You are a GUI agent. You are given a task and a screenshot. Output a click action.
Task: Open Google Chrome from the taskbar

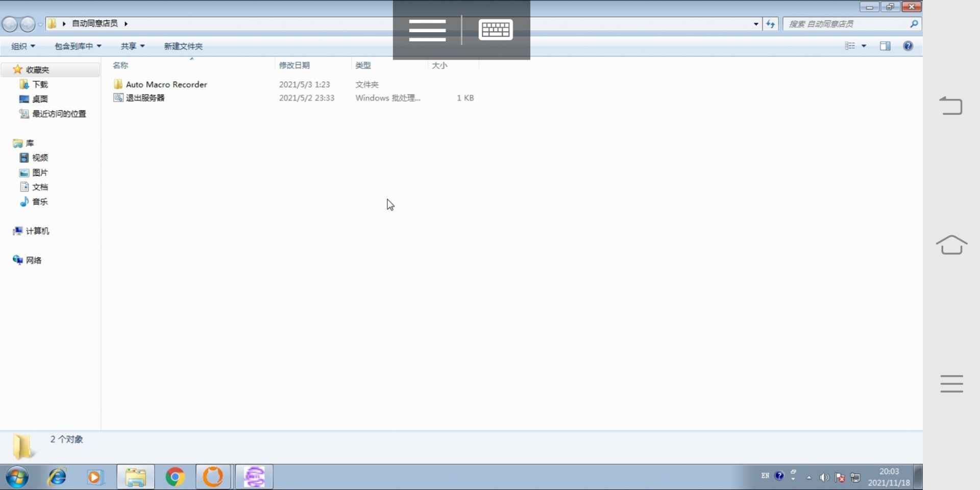point(175,477)
